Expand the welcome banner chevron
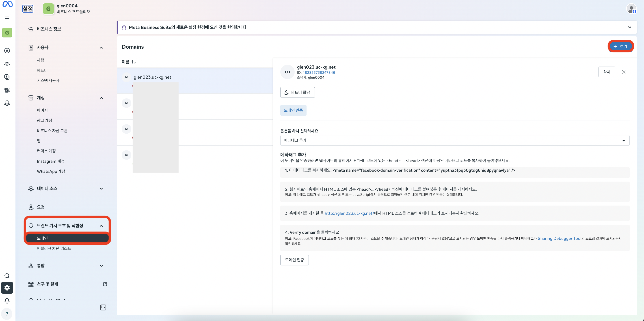The height and width of the screenshot is (321, 644). pyautogui.click(x=629, y=27)
